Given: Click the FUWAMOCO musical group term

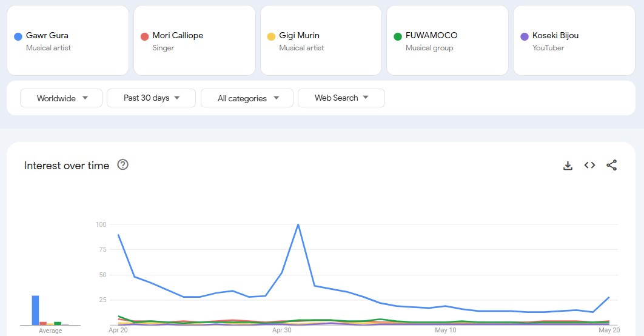Looking at the screenshot, I should click(x=448, y=41).
